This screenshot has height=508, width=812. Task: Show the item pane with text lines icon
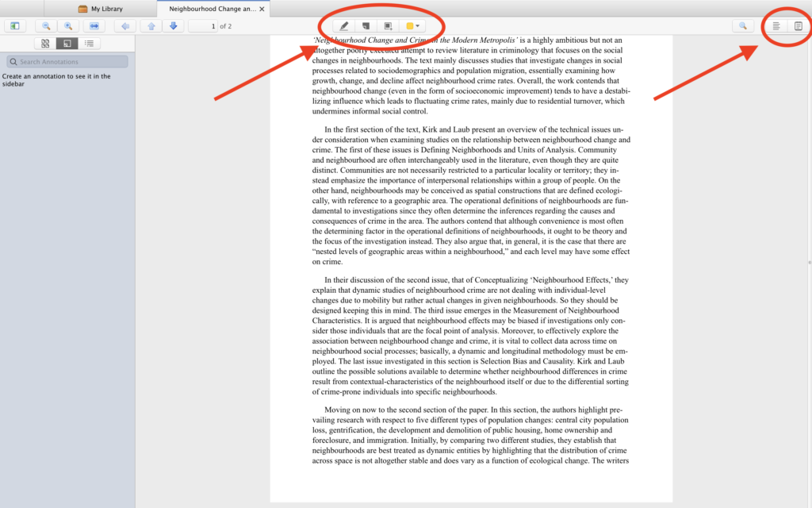(776, 26)
